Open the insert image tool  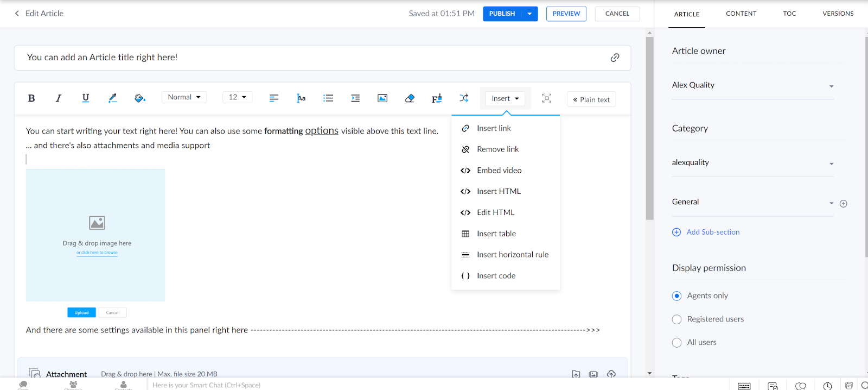click(382, 98)
